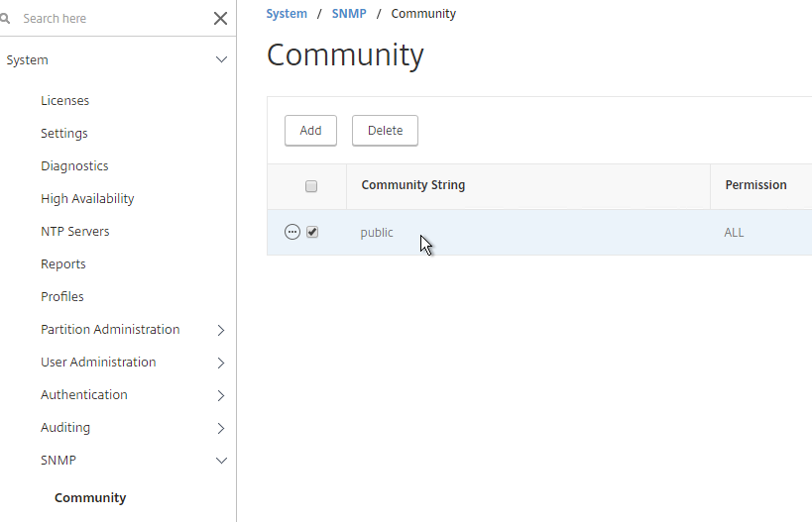Go to Diagnostics in sidebar

[x=74, y=166]
